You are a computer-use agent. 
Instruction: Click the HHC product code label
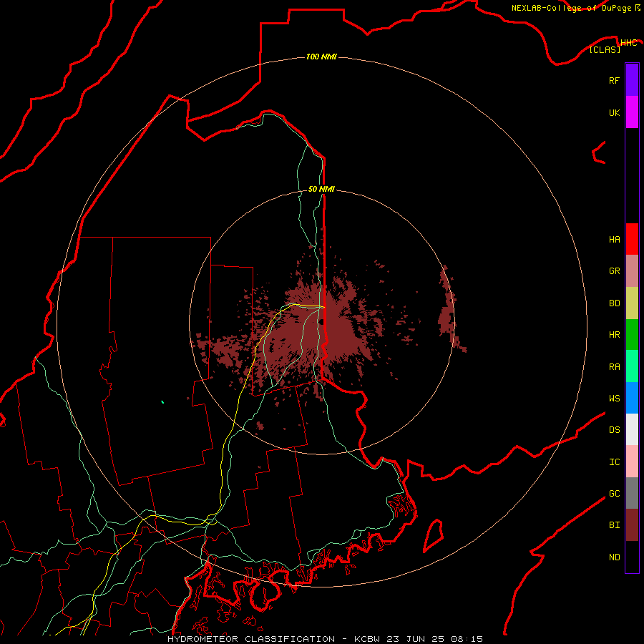[628, 43]
